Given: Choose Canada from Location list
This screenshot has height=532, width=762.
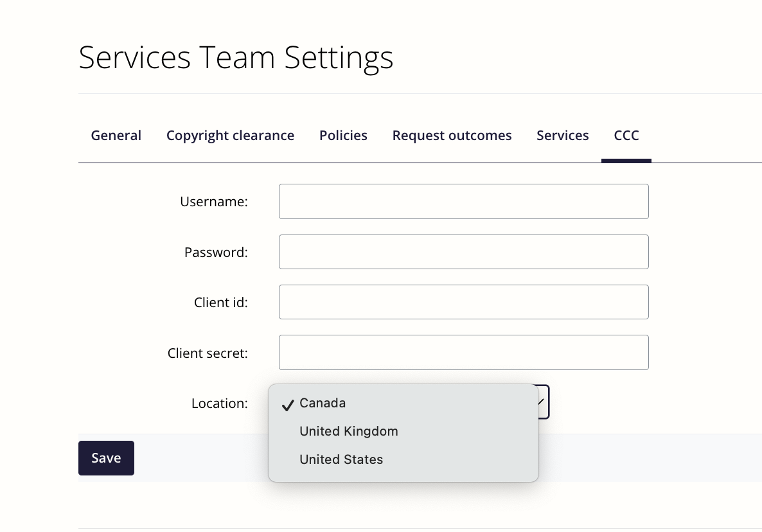Looking at the screenshot, I should 403,403.
